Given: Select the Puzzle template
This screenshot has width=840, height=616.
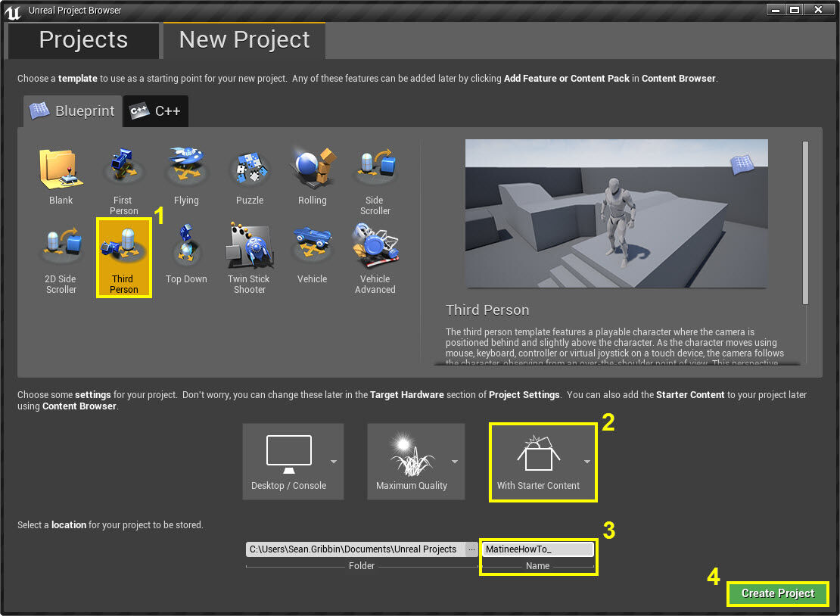Looking at the screenshot, I should click(x=250, y=176).
